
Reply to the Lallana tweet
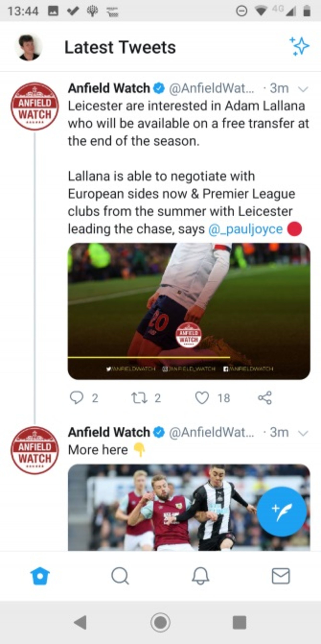tap(77, 398)
